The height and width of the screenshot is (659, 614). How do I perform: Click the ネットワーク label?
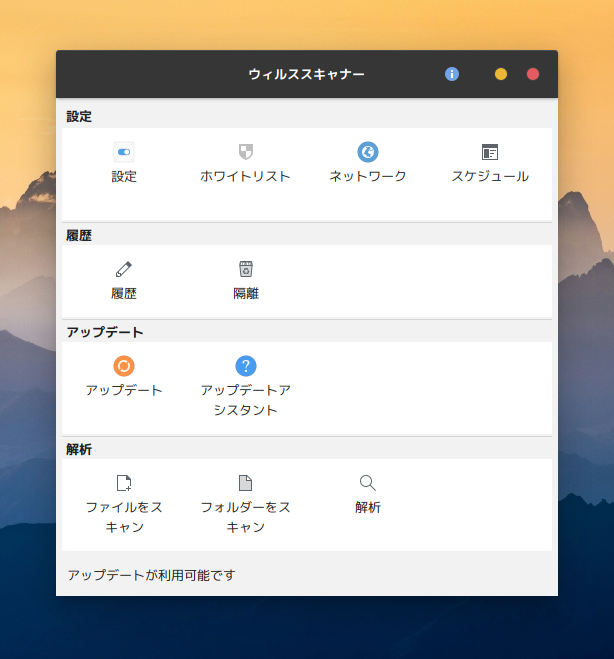click(x=368, y=176)
